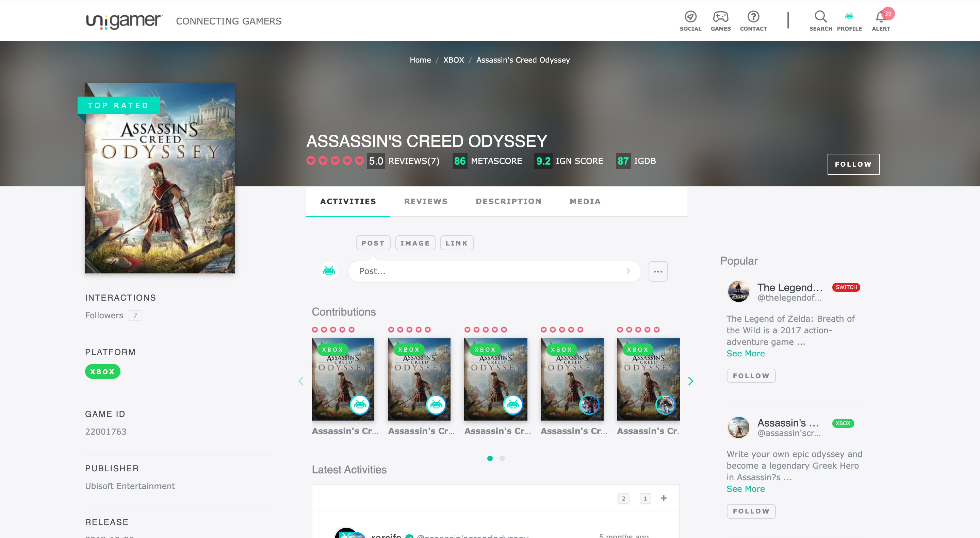Click the Contact question mark icon
The height and width of the screenshot is (538, 980).
point(753,17)
